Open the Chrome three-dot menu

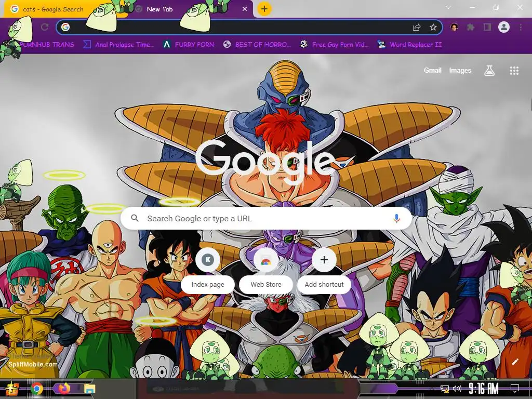pyautogui.click(x=521, y=27)
